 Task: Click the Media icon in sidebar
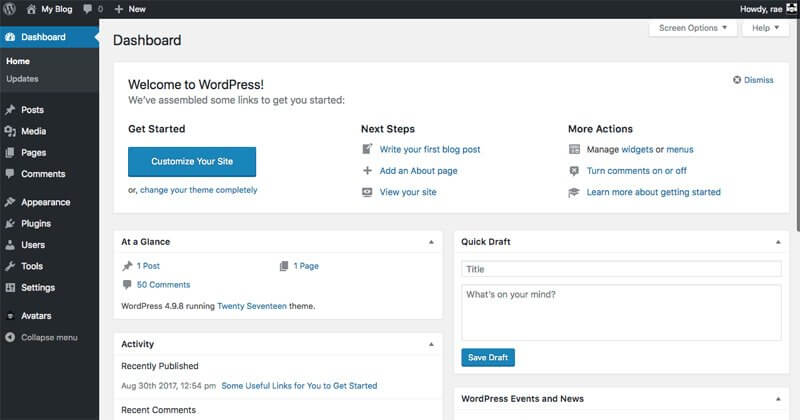click(x=10, y=131)
